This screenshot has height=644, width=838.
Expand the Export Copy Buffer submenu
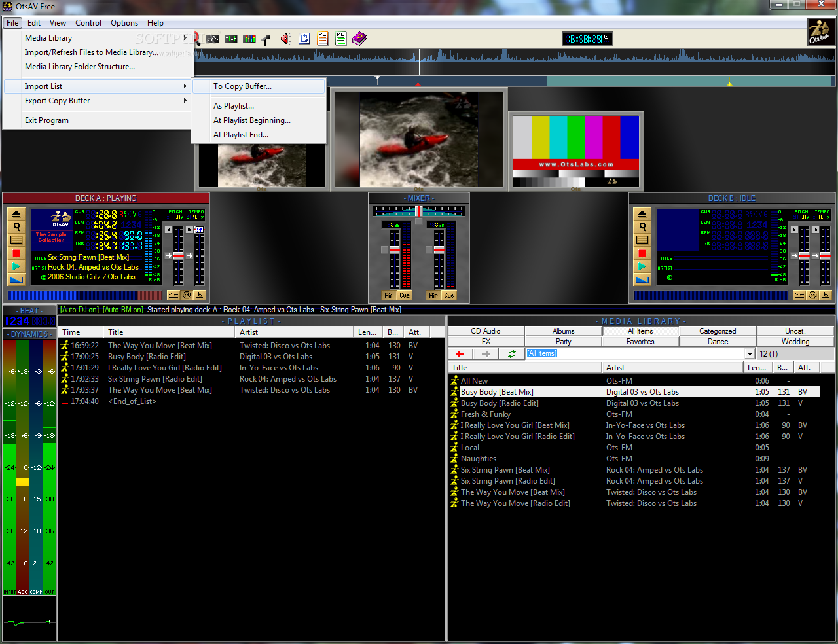point(98,101)
